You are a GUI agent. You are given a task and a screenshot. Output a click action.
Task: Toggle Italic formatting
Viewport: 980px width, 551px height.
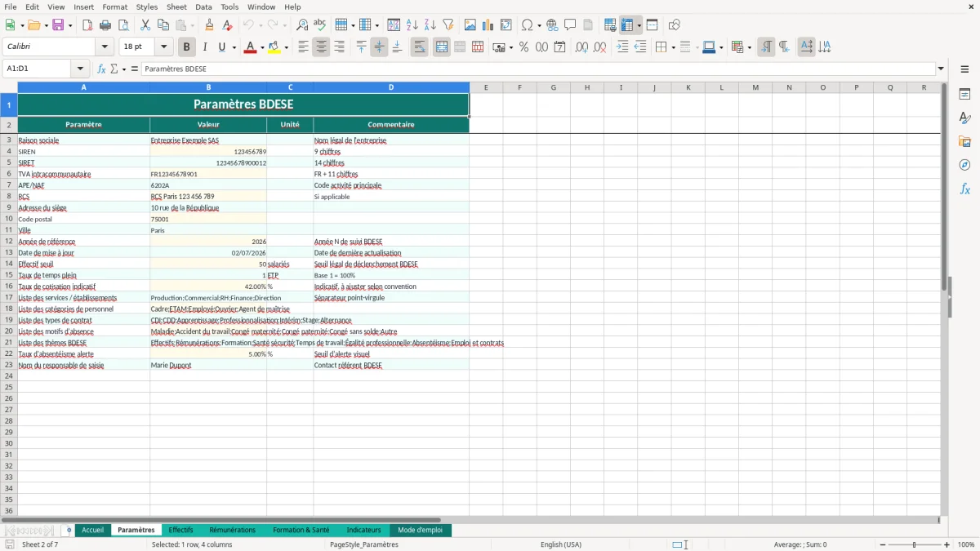[x=204, y=47]
